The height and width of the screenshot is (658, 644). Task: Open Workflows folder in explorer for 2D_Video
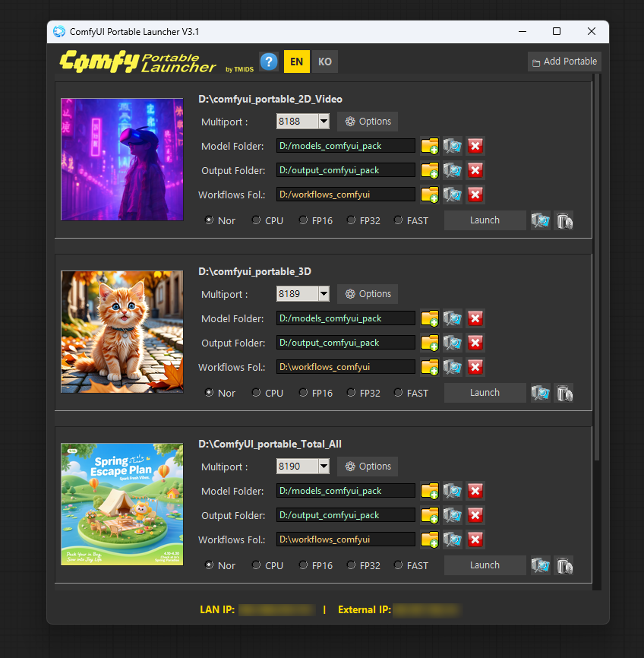point(453,195)
